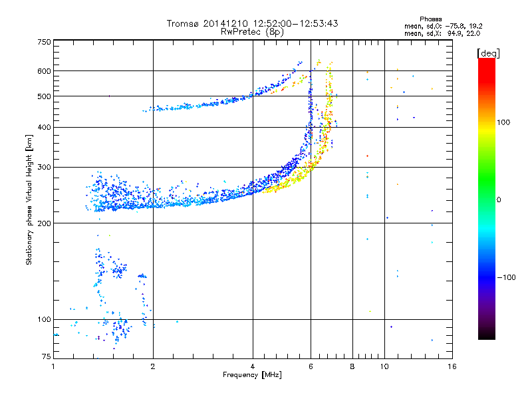Click the '2' frequency tick label
Screen dimensions: 532x399
click(153, 366)
